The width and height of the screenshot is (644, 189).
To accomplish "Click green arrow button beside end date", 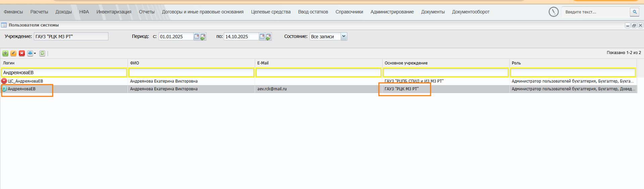I will [268, 37].
